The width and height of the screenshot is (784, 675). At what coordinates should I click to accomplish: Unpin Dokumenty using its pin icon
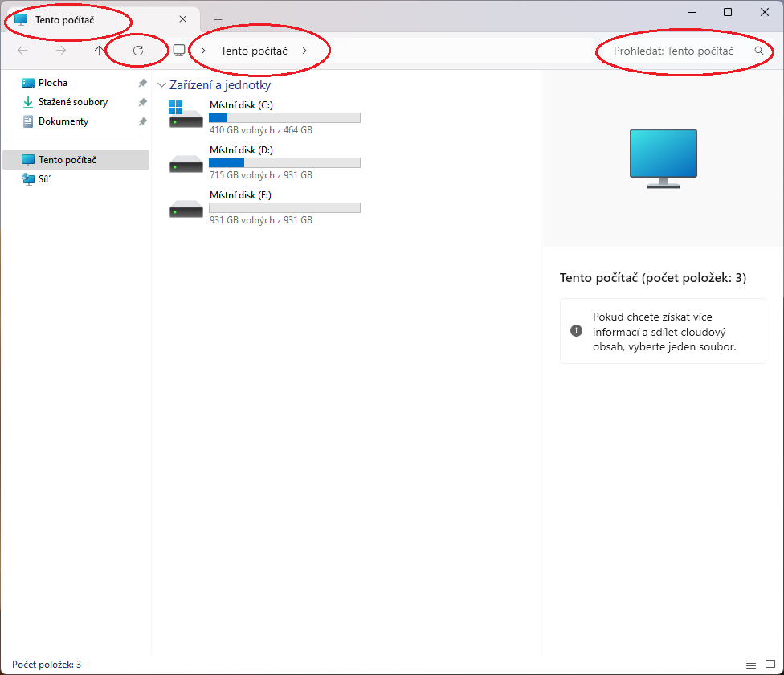pos(142,121)
